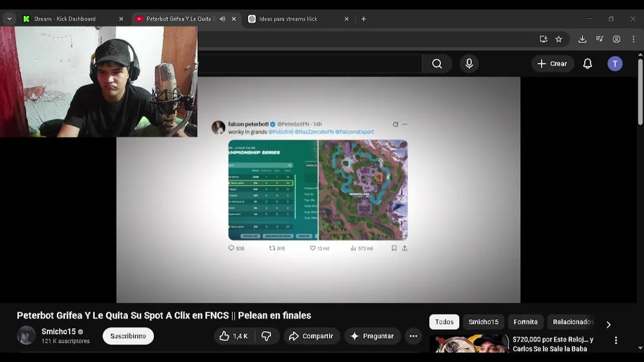Open the Chrome profile icon
Screen dimensions: 644x362
[616, 39]
